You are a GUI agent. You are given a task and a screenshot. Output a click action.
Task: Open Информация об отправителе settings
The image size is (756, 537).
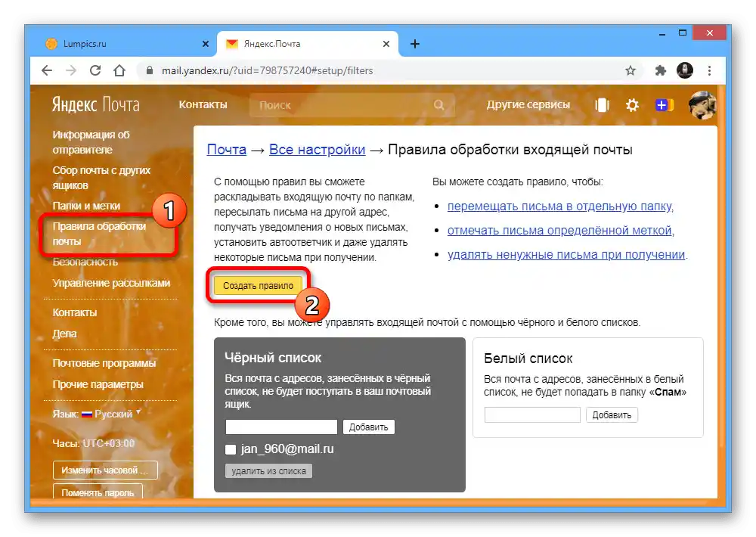tap(91, 142)
